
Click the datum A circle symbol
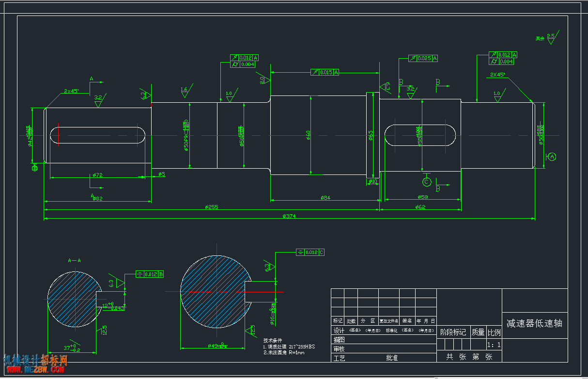click(x=552, y=157)
